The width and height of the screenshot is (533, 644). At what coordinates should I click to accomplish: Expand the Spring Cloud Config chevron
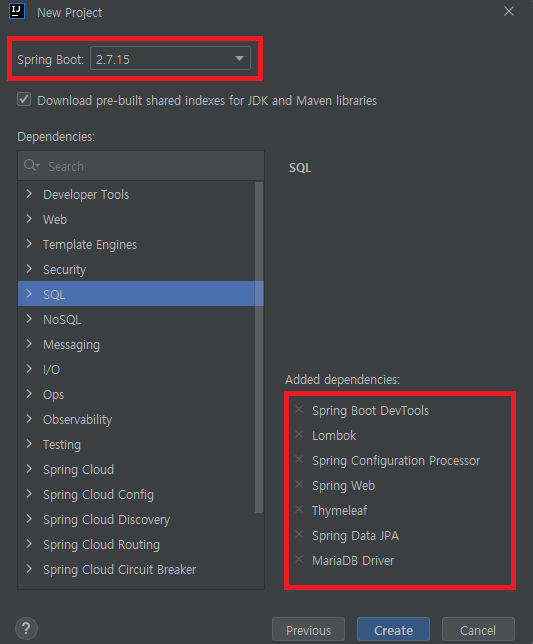[x=29, y=494]
